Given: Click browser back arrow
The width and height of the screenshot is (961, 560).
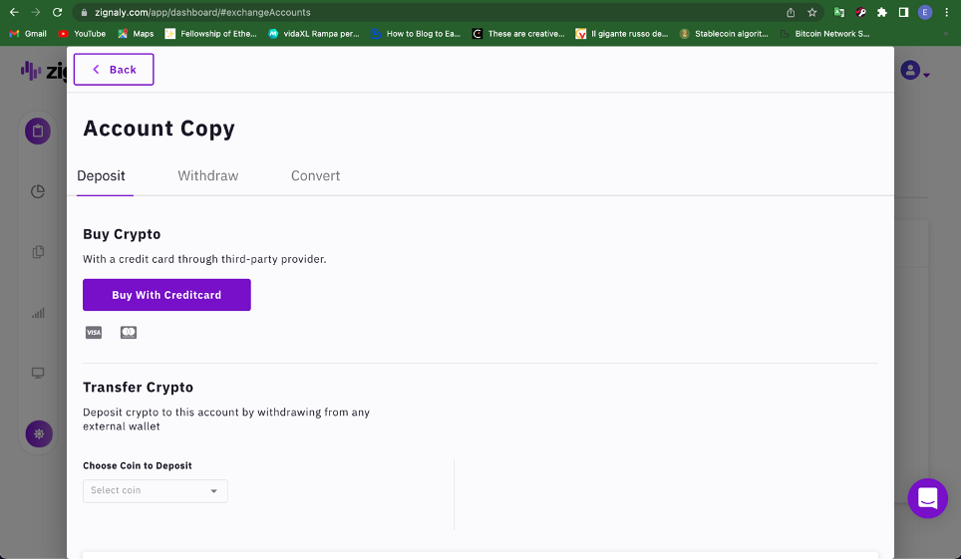Looking at the screenshot, I should (14, 12).
